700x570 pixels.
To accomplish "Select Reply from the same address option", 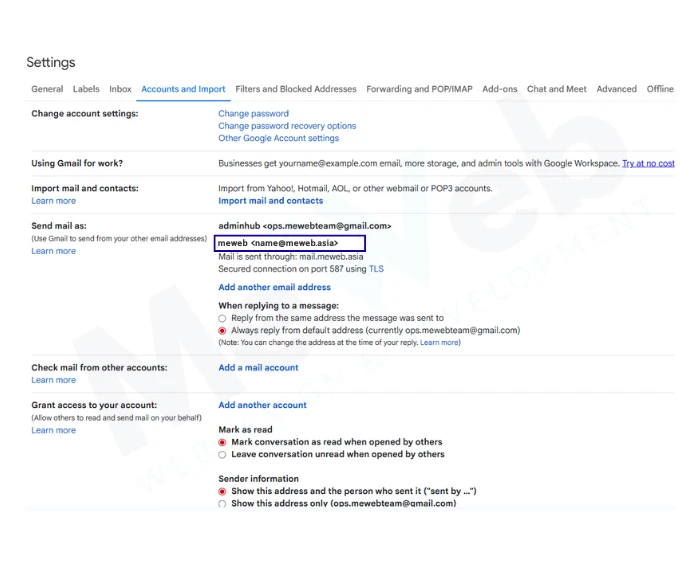I will pos(222,318).
